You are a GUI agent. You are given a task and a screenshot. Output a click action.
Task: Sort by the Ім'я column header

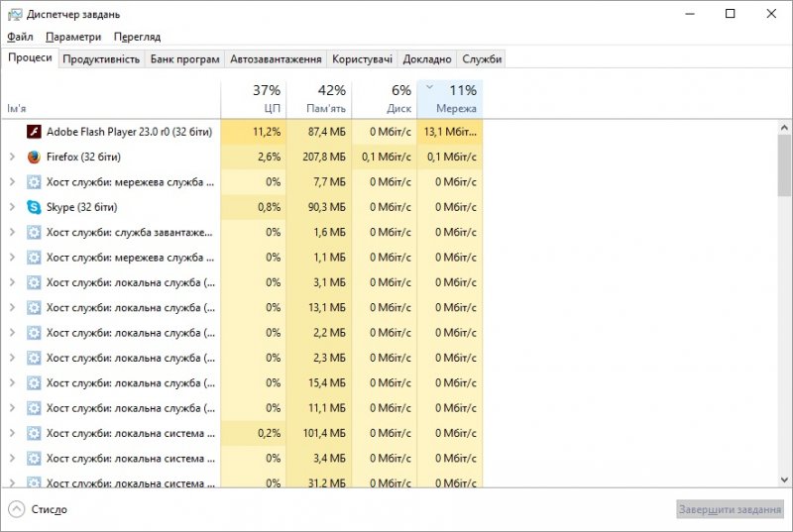point(111,99)
